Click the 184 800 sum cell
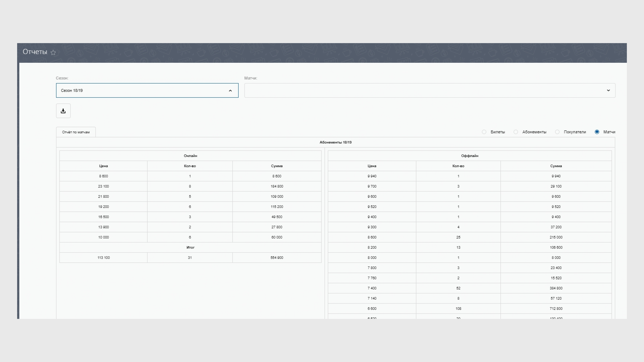 pyautogui.click(x=277, y=186)
